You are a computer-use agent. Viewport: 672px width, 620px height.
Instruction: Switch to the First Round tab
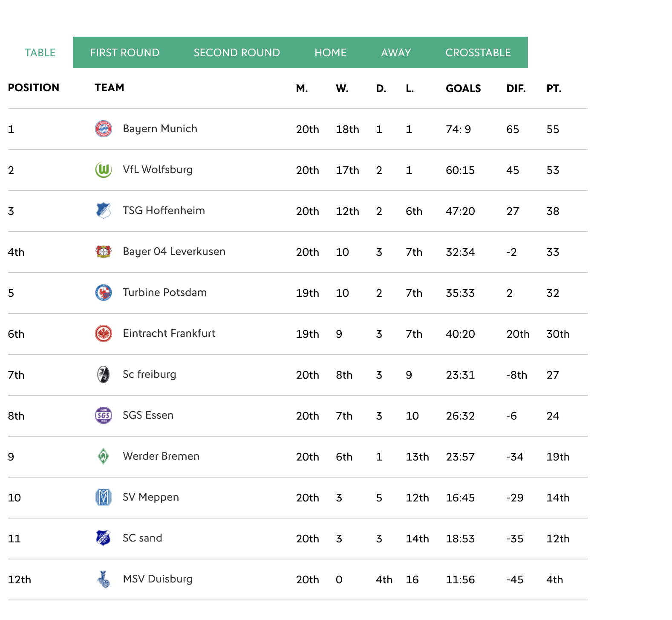coord(125,52)
